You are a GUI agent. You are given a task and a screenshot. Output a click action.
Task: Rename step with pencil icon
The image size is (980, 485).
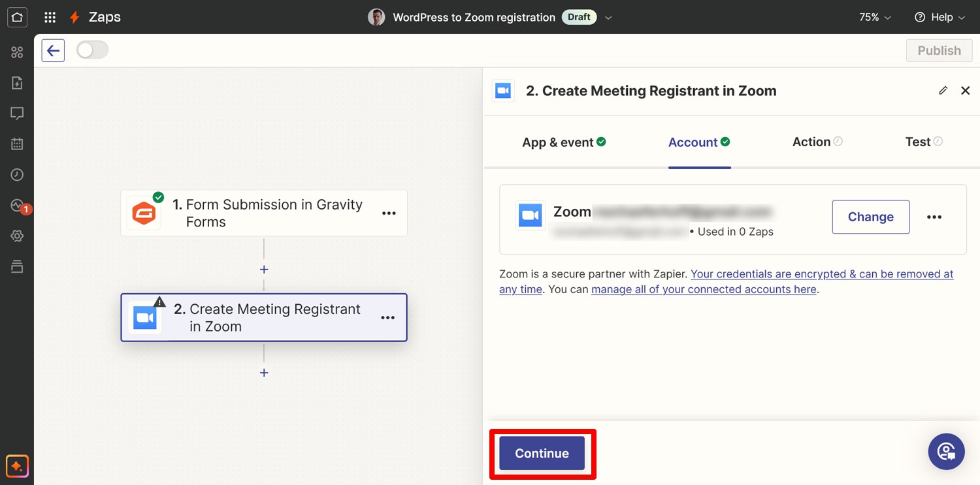point(943,91)
